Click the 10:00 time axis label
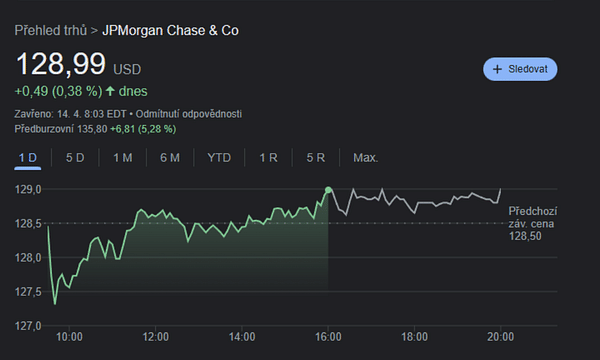600x360 pixels. click(x=69, y=337)
